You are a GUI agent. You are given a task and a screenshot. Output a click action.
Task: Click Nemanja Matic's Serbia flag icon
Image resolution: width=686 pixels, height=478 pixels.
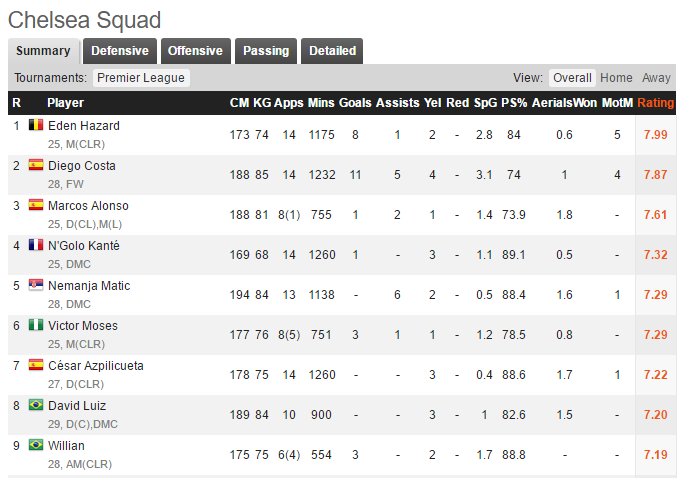(36, 285)
